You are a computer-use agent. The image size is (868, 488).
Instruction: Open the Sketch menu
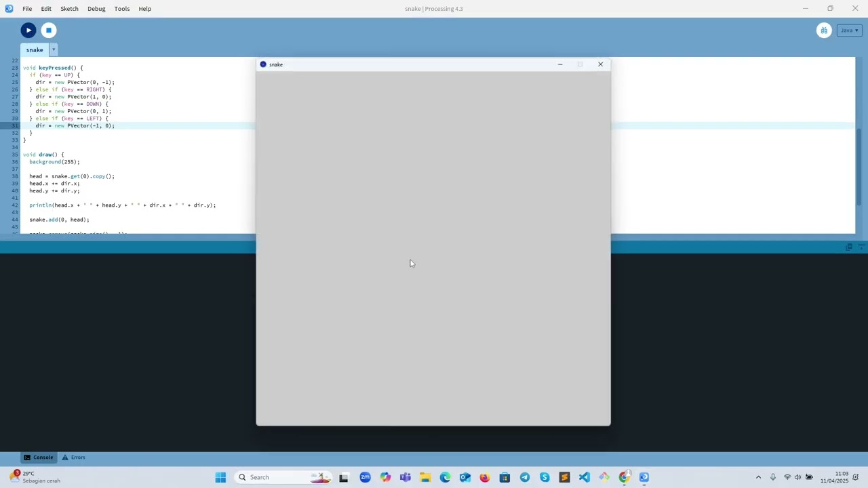pos(69,9)
